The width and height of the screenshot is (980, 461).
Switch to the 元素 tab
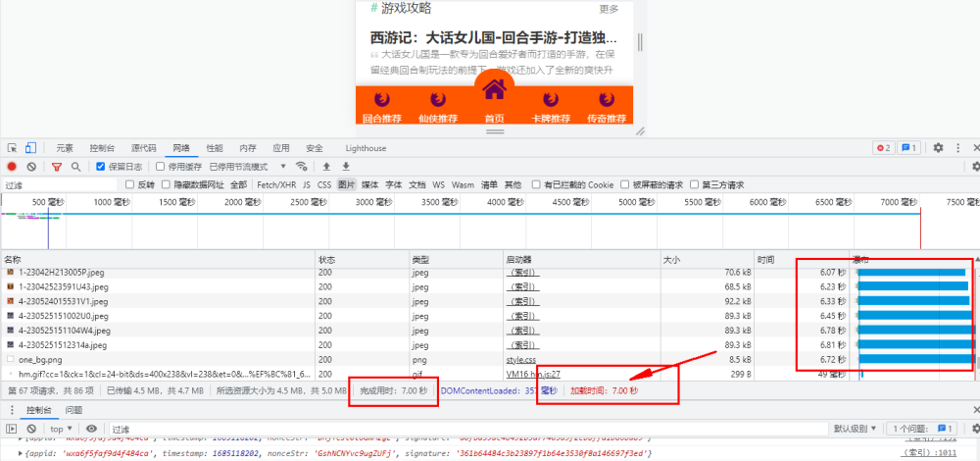[x=65, y=148]
